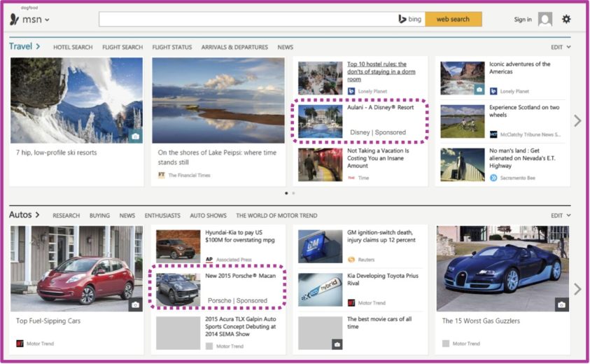This screenshot has height=364, width=590.
Task: Open the user profile avatar icon
Action: pyautogui.click(x=545, y=19)
